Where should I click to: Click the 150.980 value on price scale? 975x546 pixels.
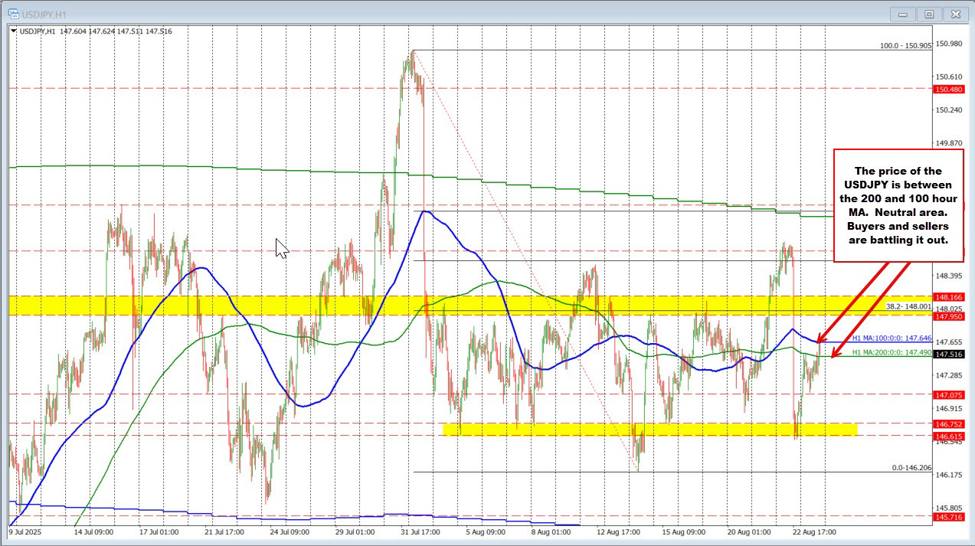click(x=949, y=44)
